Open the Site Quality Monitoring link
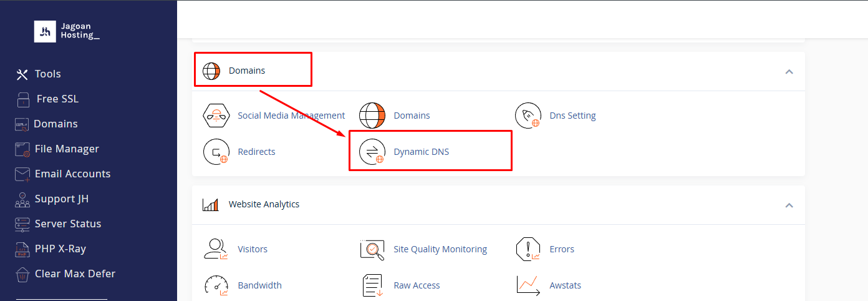The width and height of the screenshot is (868, 301). tap(440, 249)
